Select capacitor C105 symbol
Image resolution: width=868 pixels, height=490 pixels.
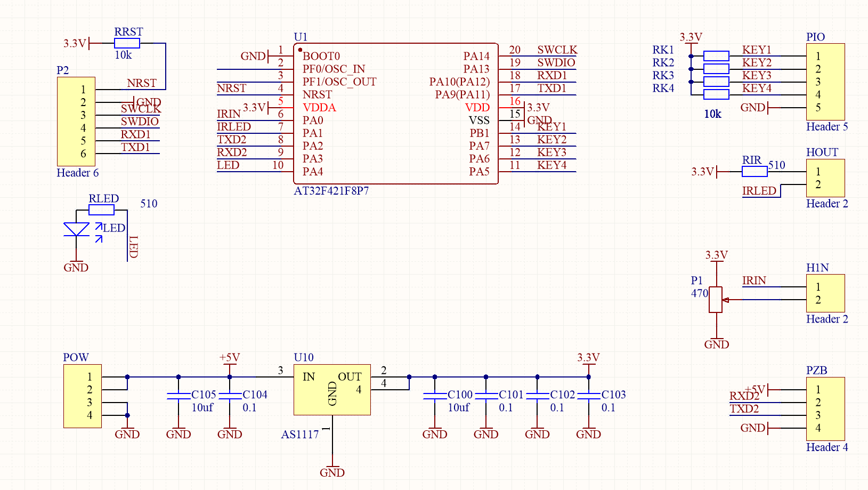coord(179,396)
